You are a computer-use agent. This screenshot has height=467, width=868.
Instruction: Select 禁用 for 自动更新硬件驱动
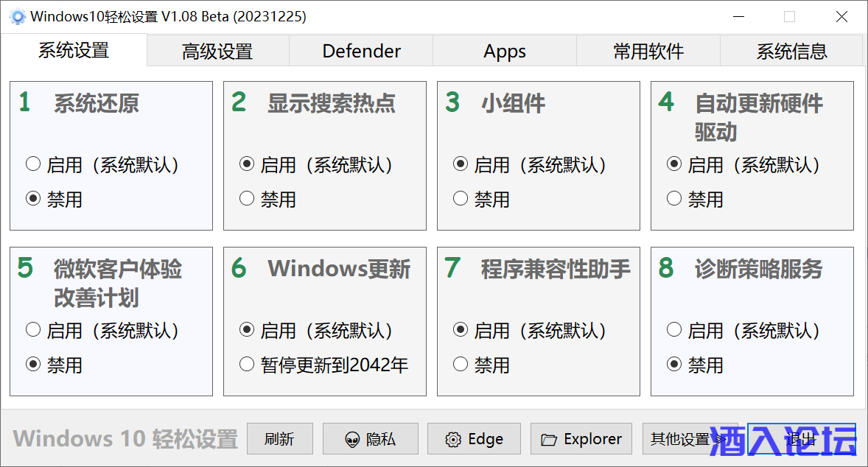point(674,198)
